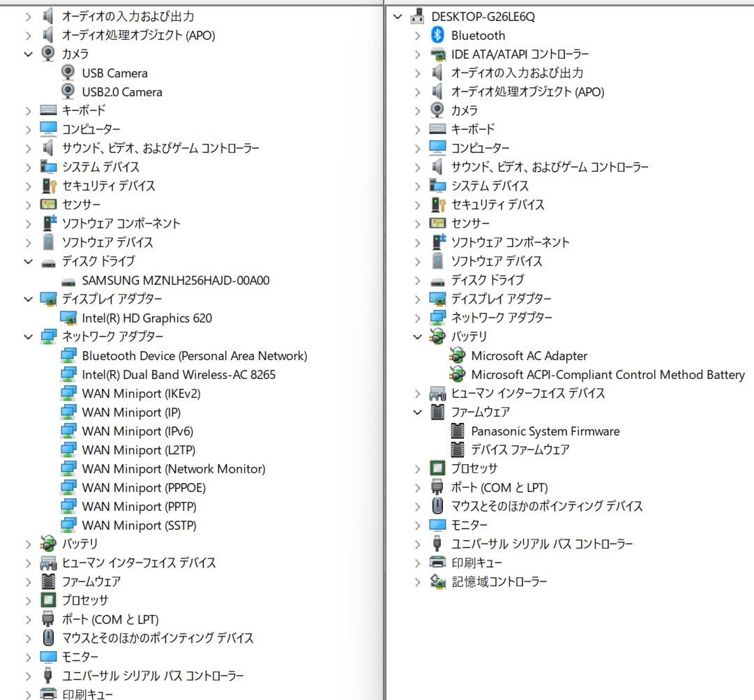Collapse the ディスク ドライブ node in left pane
Viewport: 754px width, 700px height.
pos(29,261)
